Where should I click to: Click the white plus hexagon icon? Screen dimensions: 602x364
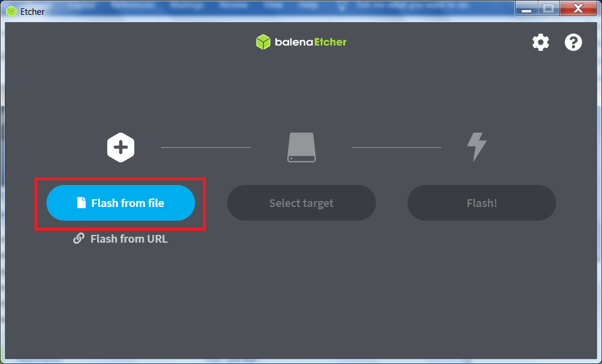[x=121, y=148]
